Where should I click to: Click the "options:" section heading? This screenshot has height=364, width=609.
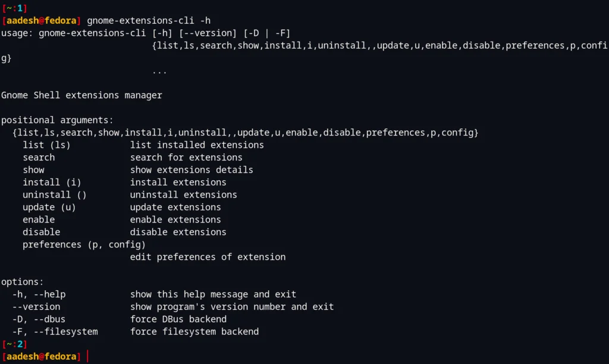tap(23, 282)
